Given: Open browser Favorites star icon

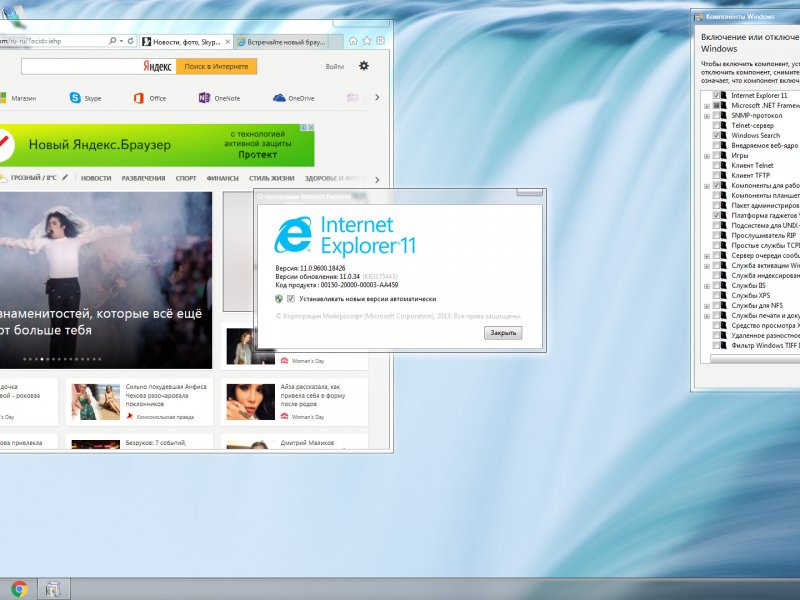Looking at the screenshot, I should (x=367, y=41).
